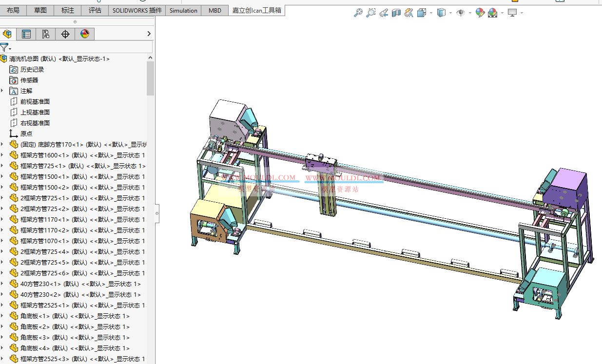Expand the 注解 (Annotations) tree node
Screen dimensions: 602x364
coord(3,91)
